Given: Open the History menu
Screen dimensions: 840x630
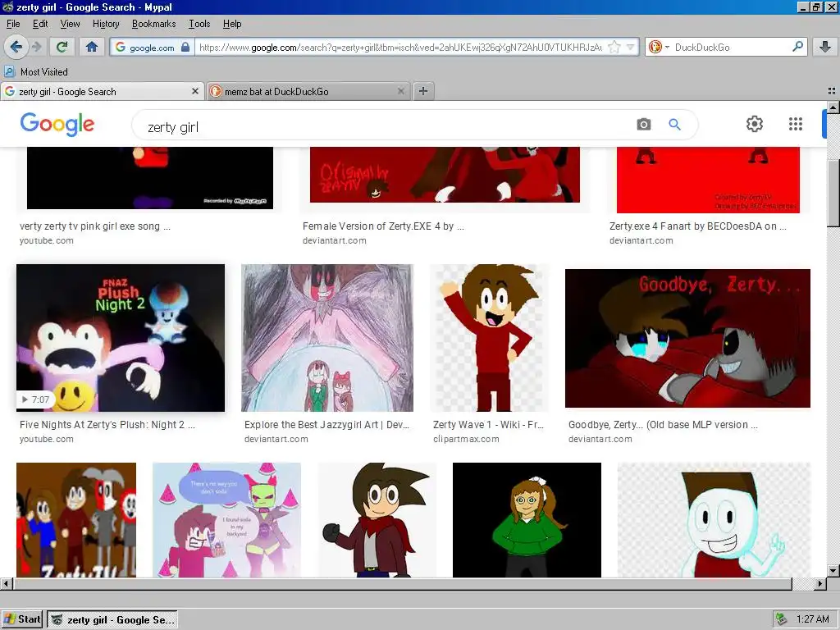Looking at the screenshot, I should click(106, 24).
